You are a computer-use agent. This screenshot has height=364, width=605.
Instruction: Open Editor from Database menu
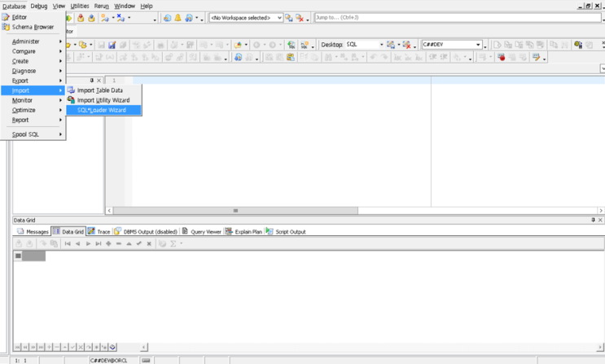coord(33,17)
